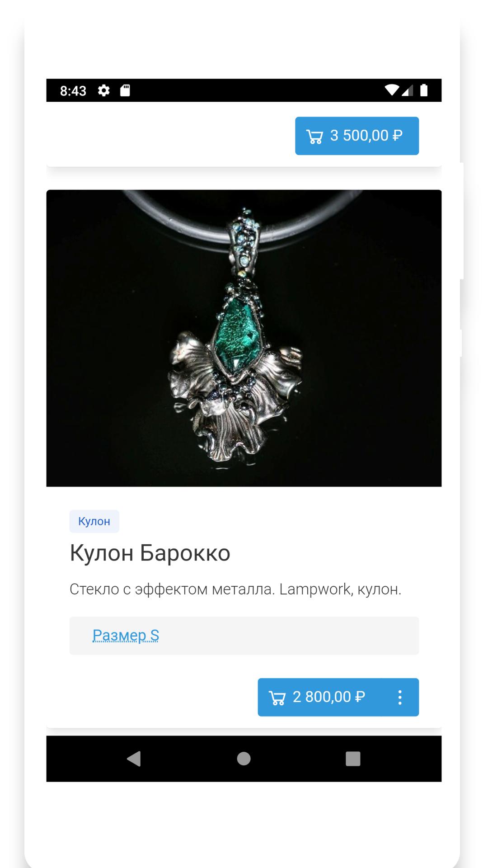Viewport: 488px width, 868px height.
Task: Open the Кулон Барокко product title
Action: pyautogui.click(x=150, y=553)
